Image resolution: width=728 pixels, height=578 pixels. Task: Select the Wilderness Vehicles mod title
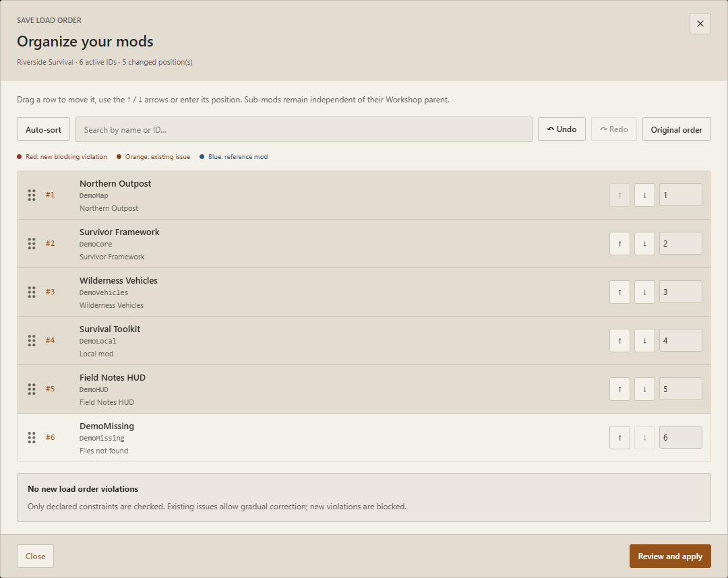[x=119, y=280]
